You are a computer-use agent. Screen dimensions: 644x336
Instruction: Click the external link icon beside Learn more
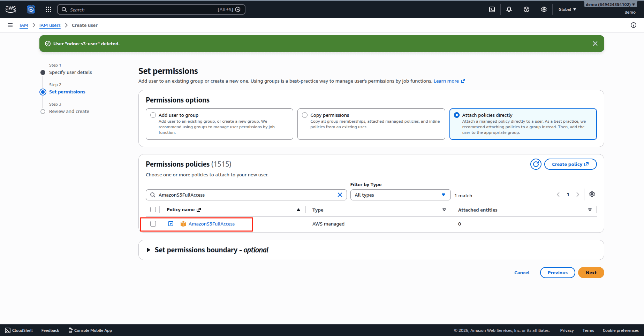463,81
